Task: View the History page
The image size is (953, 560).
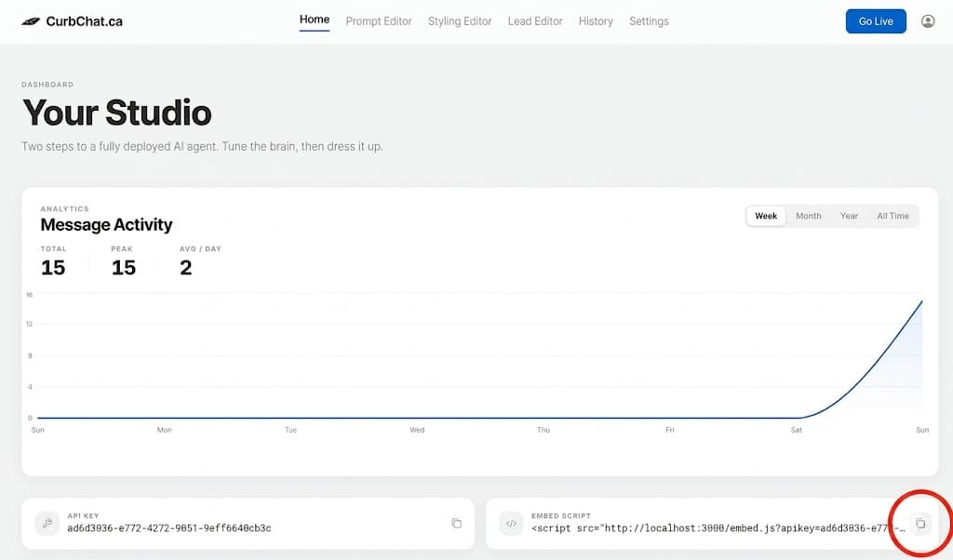Action: (596, 20)
